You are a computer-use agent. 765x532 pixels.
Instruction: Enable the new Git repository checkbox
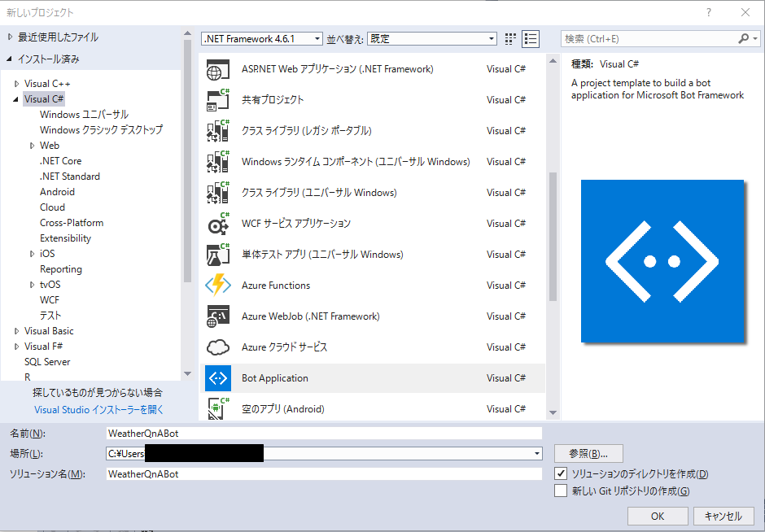561,490
